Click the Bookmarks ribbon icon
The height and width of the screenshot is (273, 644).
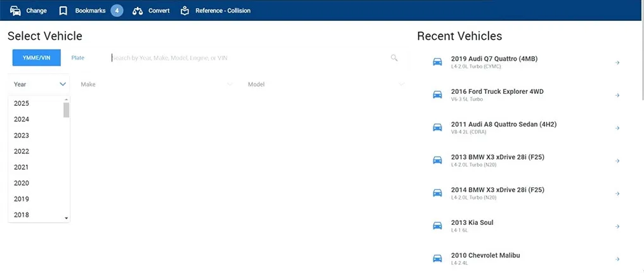pos(63,11)
